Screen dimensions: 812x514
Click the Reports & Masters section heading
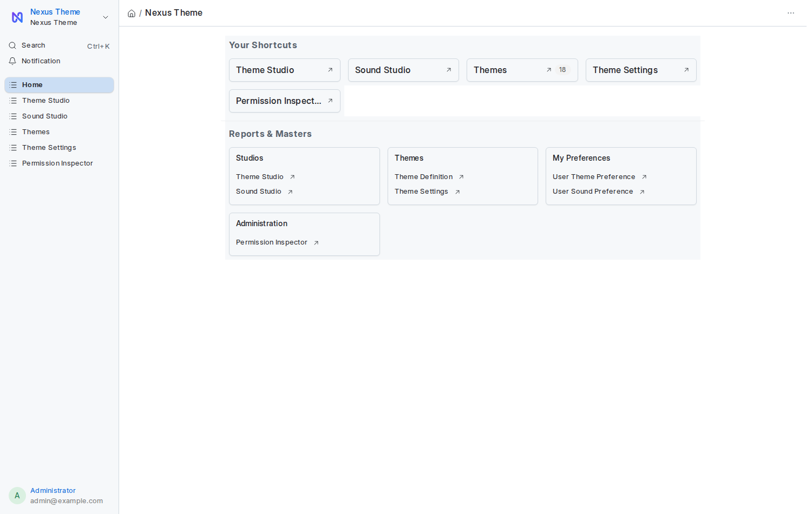[x=270, y=134]
